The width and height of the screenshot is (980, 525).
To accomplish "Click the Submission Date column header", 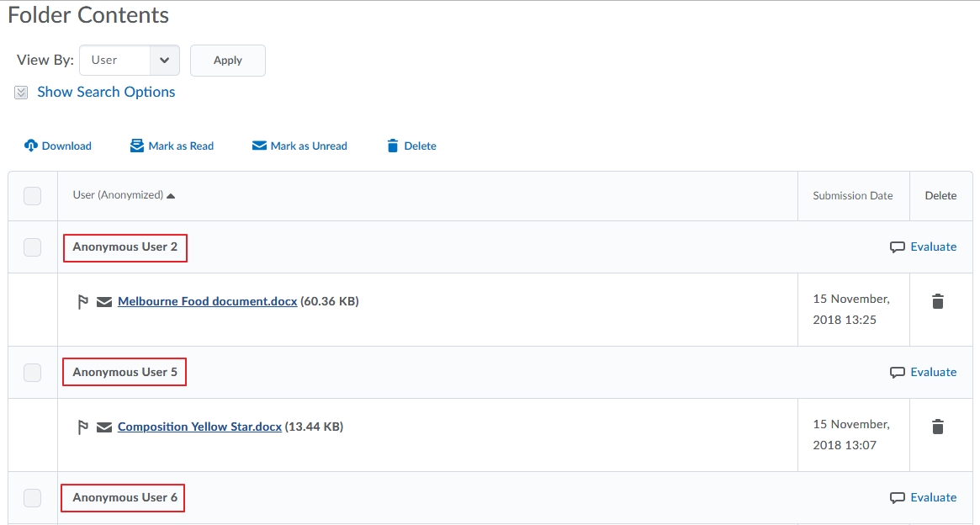I will click(852, 196).
